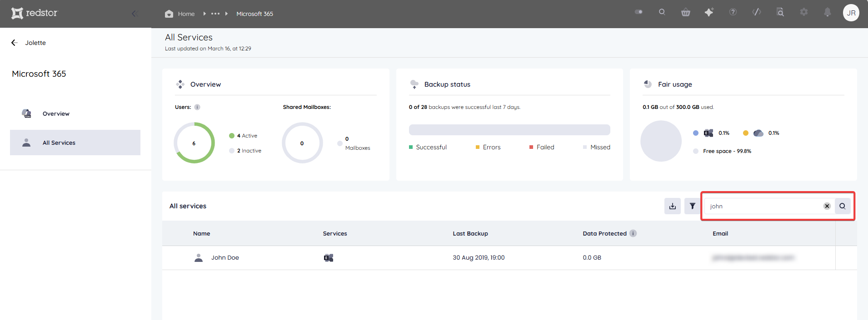The height and width of the screenshot is (320, 868).
Task: Click the Users donut chart showing 6
Action: click(x=194, y=143)
